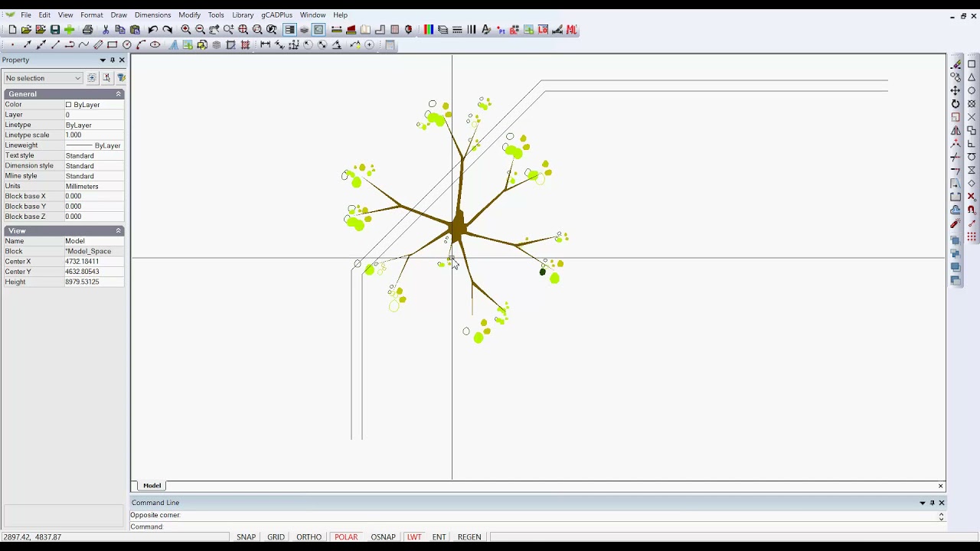Viewport: 980px width, 551px height.
Task: Pin the Property panel
Action: 112,60
